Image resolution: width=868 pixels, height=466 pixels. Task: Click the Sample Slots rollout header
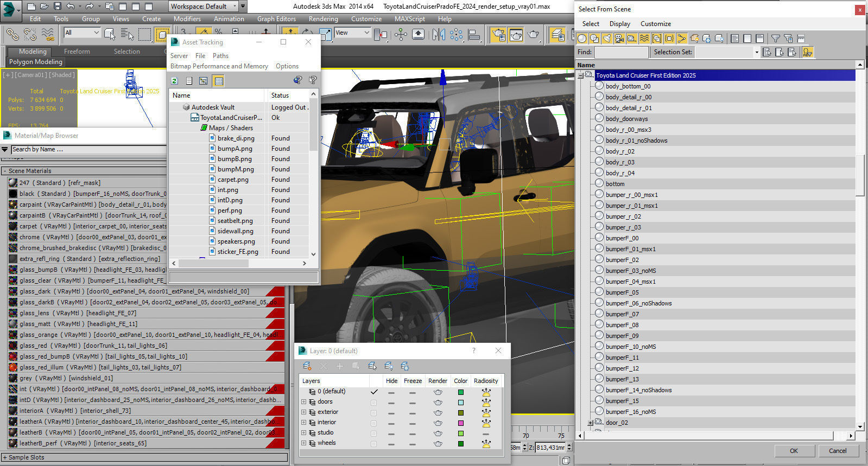coord(144,457)
